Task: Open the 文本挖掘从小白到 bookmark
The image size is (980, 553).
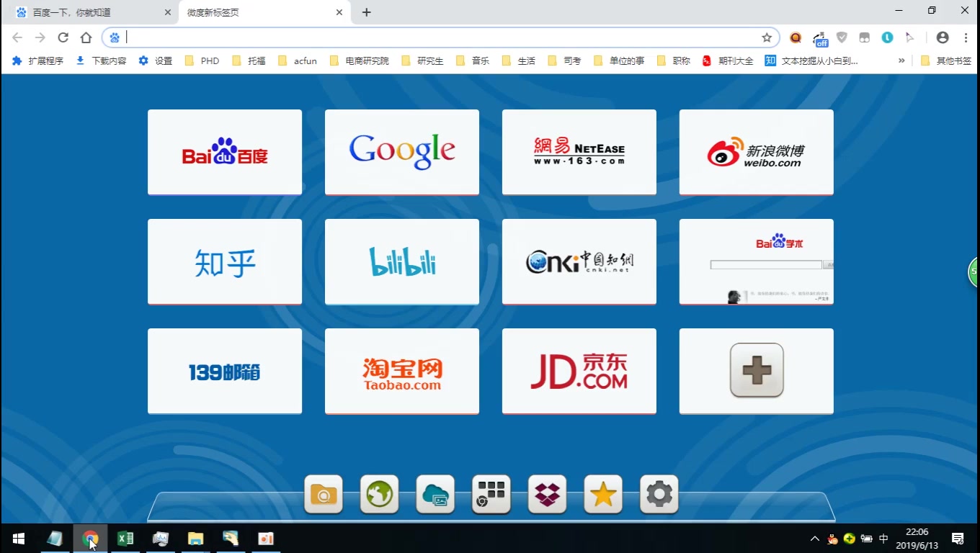Action: pyautogui.click(x=811, y=60)
